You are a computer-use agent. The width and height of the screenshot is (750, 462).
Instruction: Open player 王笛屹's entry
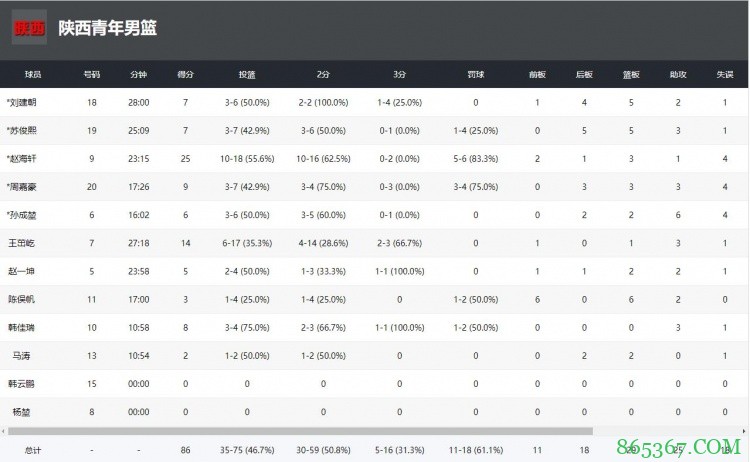click(x=23, y=243)
